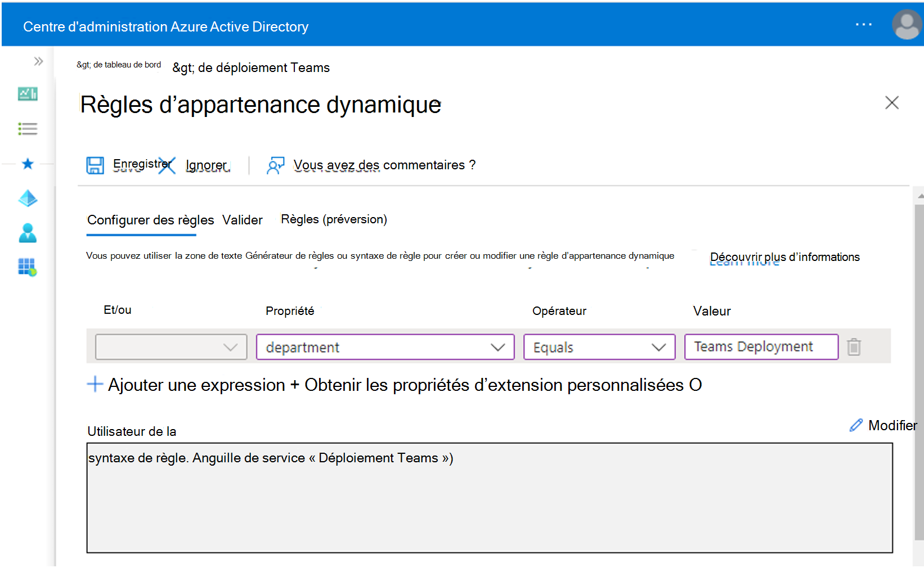
Task: Click the Modifier pencil icon
Action: point(856,425)
